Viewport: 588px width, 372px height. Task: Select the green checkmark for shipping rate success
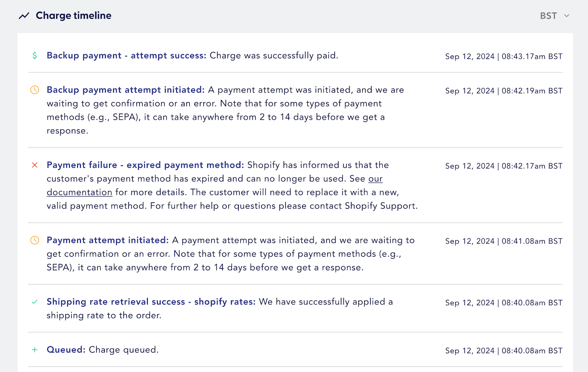pos(35,301)
